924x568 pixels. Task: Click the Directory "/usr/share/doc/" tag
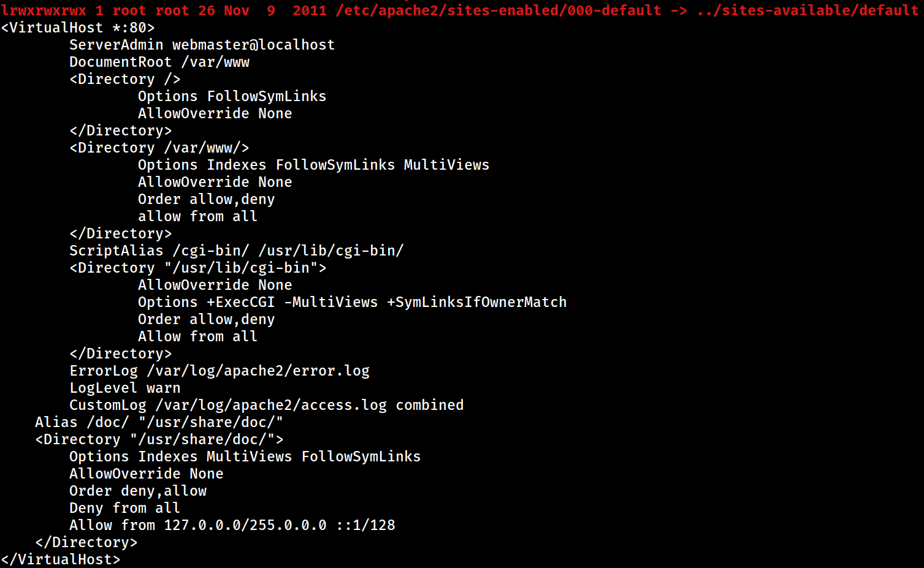click(159, 439)
